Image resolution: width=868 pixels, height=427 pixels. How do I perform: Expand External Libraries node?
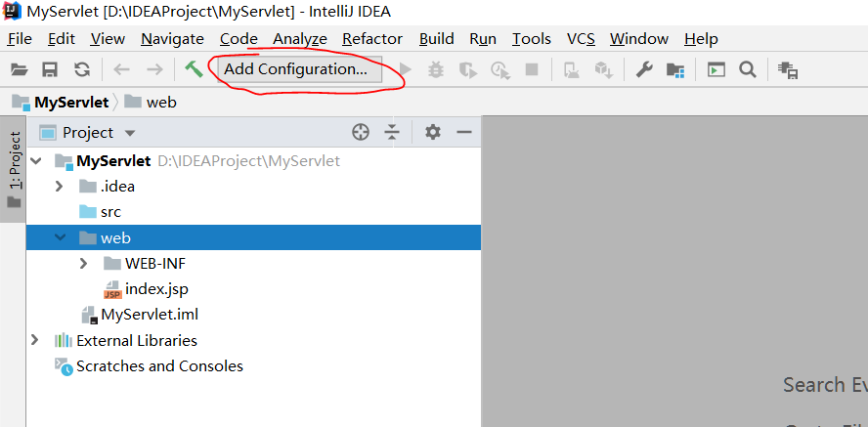tap(34, 340)
